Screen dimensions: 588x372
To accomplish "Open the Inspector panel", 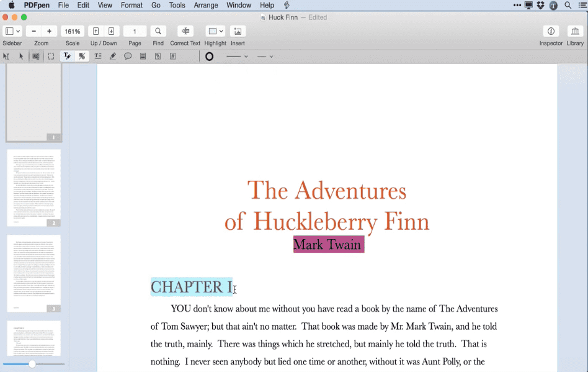I will [551, 31].
